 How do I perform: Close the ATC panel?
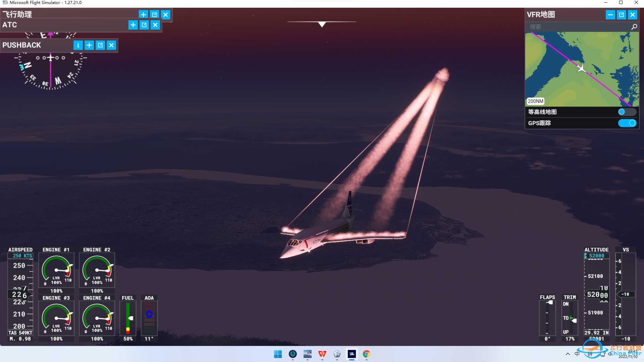155,25
